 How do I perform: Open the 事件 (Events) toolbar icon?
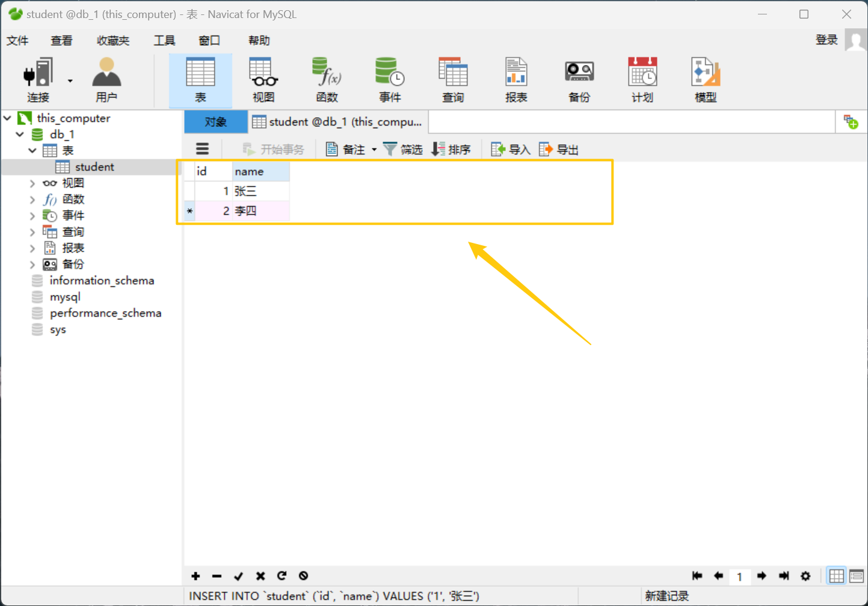pyautogui.click(x=389, y=79)
